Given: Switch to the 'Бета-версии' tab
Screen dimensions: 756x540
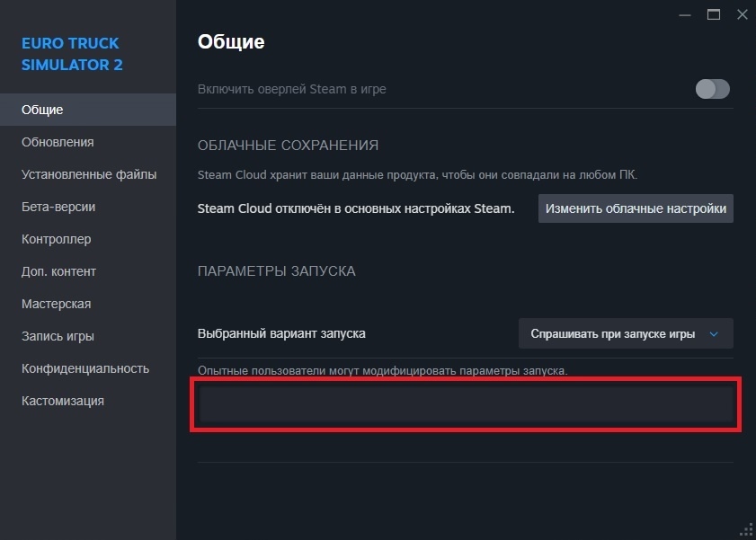Looking at the screenshot, I should coord(58,207).
